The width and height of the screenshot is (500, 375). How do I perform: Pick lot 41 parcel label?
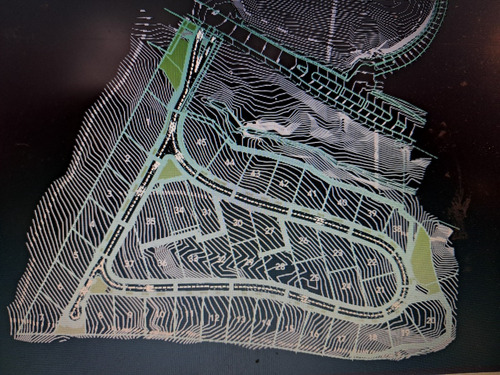[312, 194]
